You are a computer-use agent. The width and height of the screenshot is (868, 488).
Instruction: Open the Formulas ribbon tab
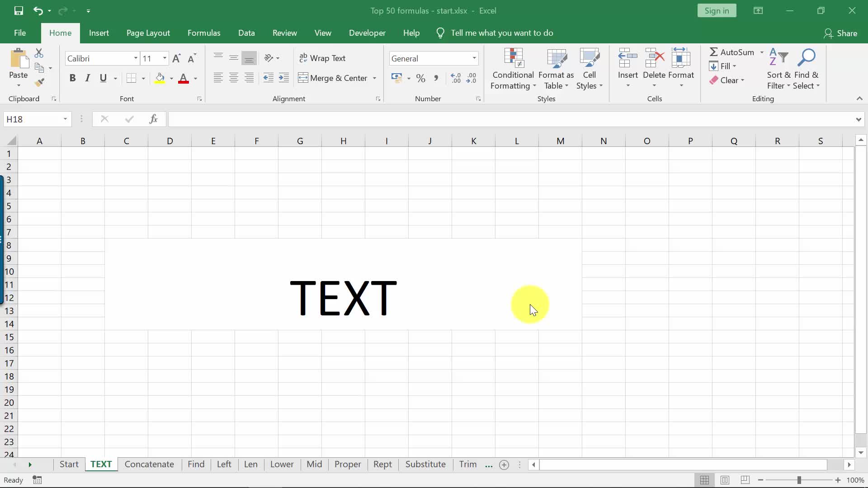(204, 33)
